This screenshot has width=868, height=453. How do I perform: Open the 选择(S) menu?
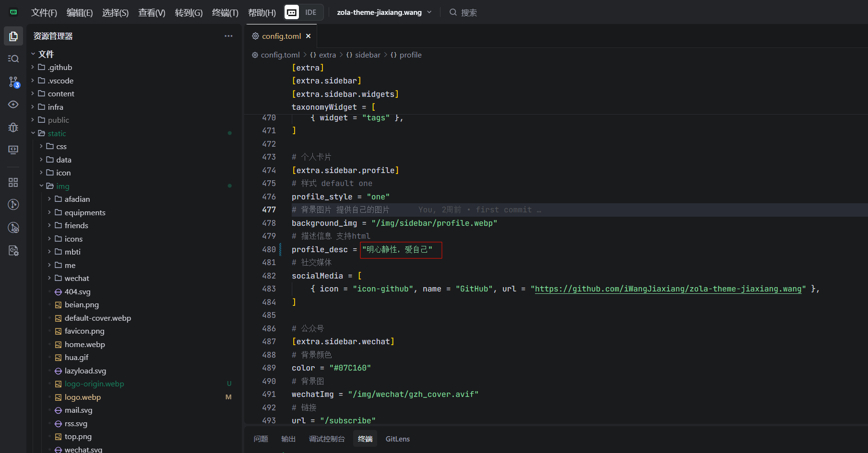116,12
